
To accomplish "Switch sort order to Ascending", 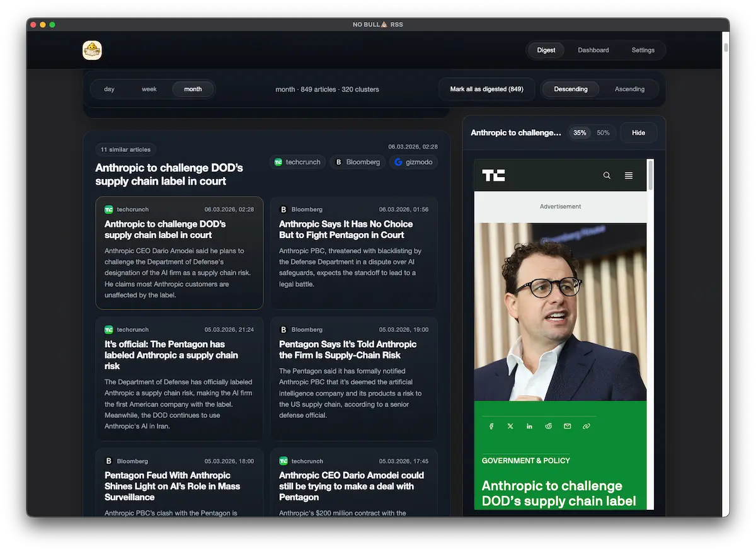I will click(629, 89).
